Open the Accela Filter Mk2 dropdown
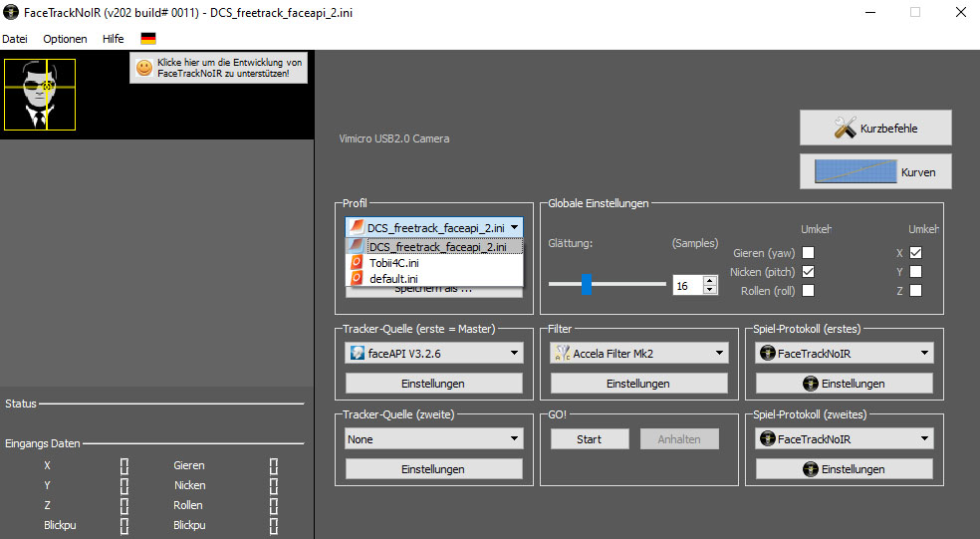Image resolution: width=980 pixels, height=539 pixels. tap(638, 354)
